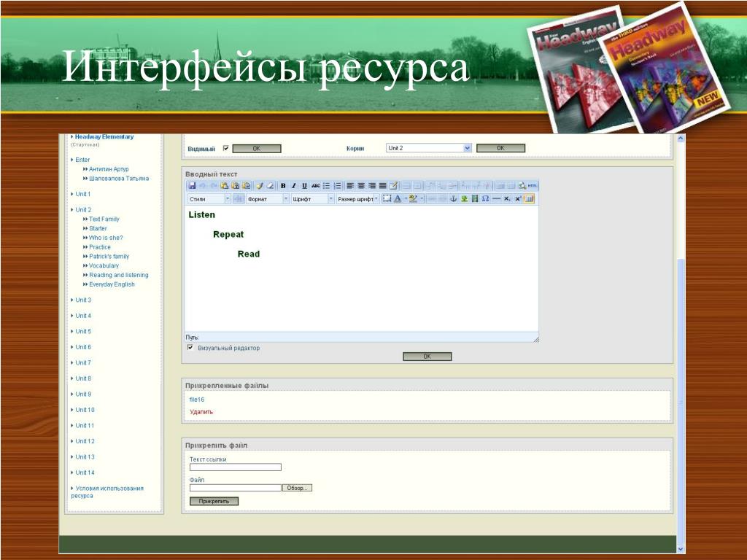Open Unit 14 in the sidebar

[x=85, y=472]
